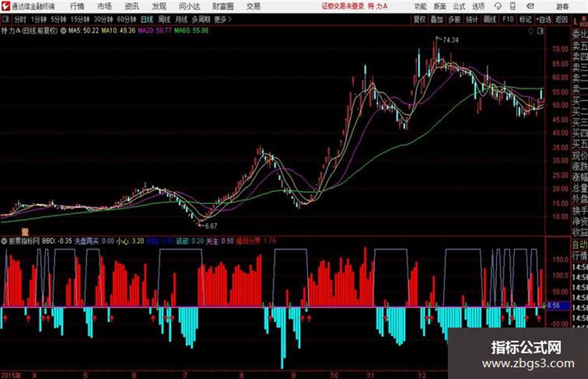Image resolution: width=588 pixels, height=379 pixels.
Task: Select the 周线 weekly period tab
Action: [x=164, y=19]
